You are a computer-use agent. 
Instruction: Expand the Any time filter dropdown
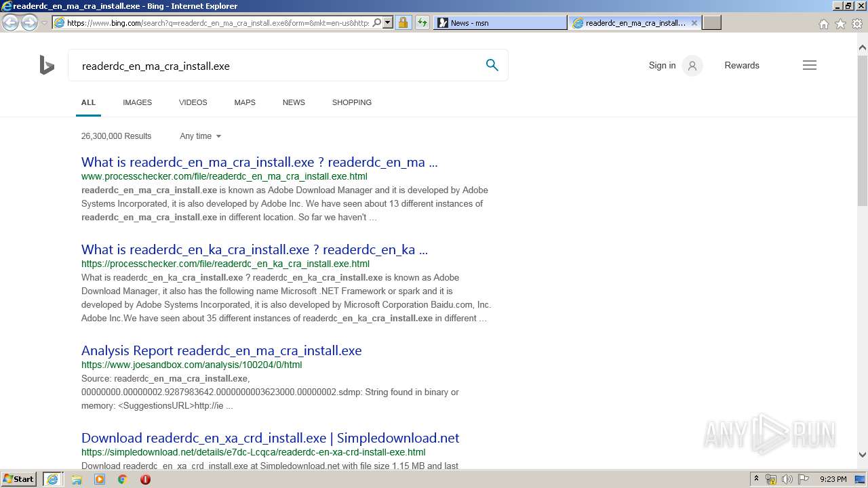tap(201, 136)
